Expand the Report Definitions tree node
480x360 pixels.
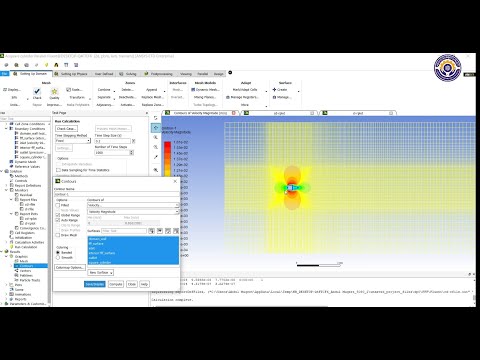coord(6,185)
